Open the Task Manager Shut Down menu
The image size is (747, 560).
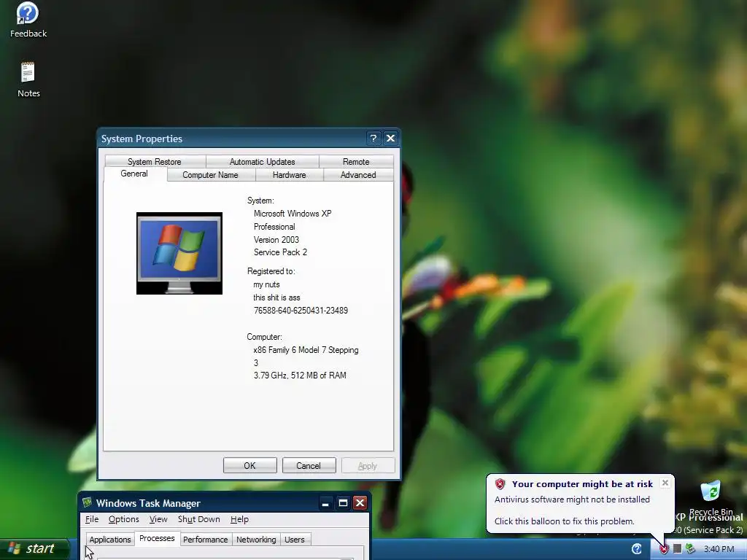[198, 519]
